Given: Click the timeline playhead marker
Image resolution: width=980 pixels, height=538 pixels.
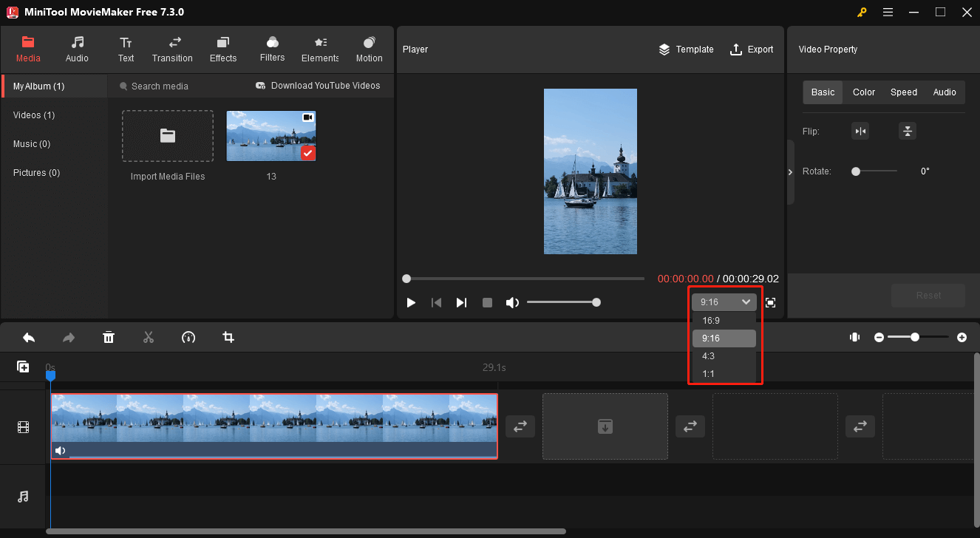Looking at the screenshot, I should pos(50,375).
